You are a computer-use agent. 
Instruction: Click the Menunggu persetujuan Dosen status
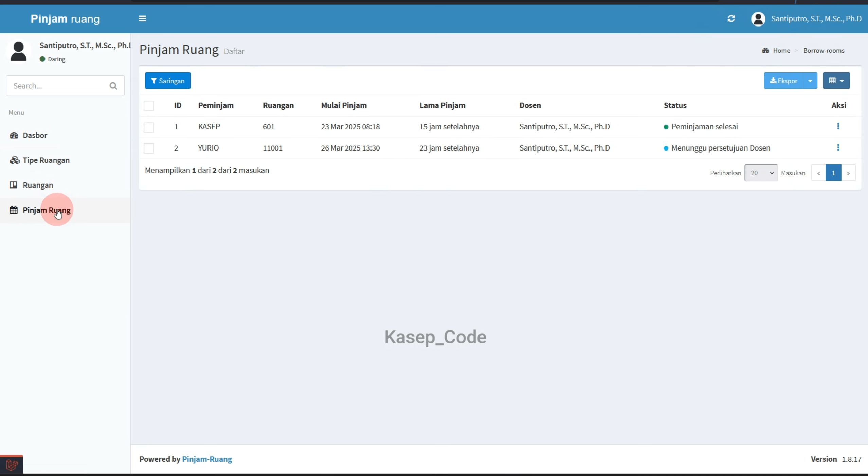(x=721, y=148)
